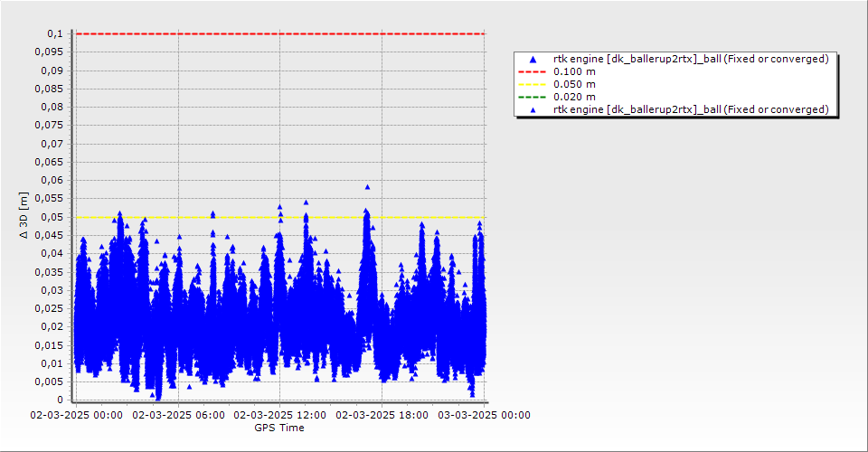This screenshot has height=452, width=868.
Task: Click the 03-03-2025 00:00 time label
Action: click(484, 415)
